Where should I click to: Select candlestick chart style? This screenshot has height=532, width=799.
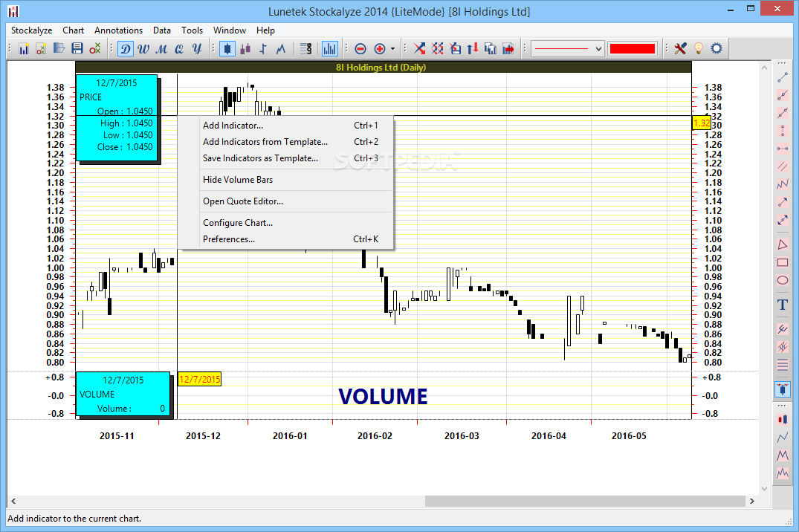pyautogui.click(x=227, y=49)
